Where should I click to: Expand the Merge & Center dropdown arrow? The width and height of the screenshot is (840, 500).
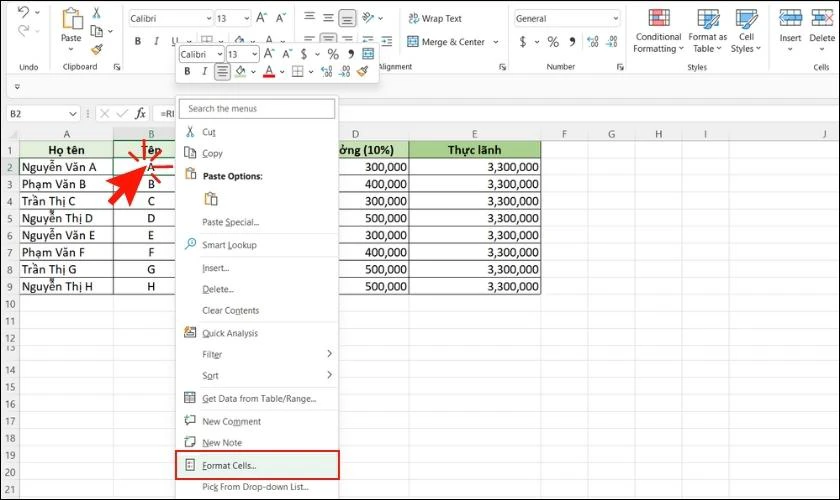click(x=496, y=41)
